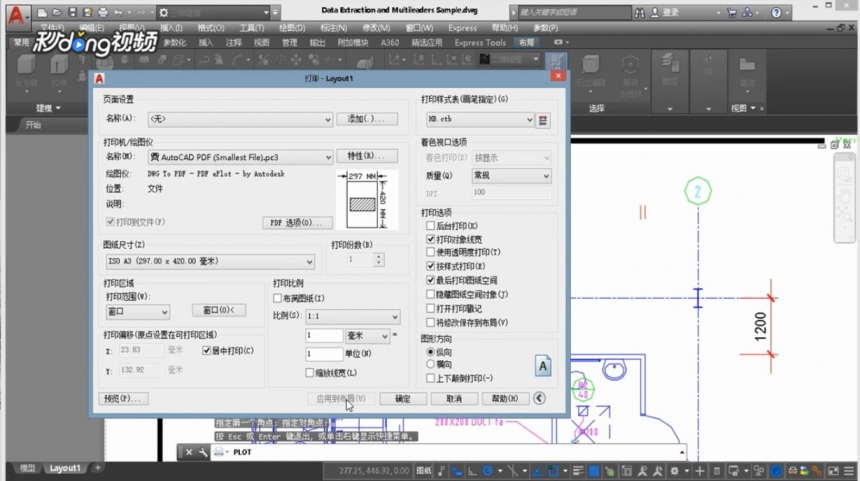
Task: Click the 确定 OK button
Action: pos(403,399)
